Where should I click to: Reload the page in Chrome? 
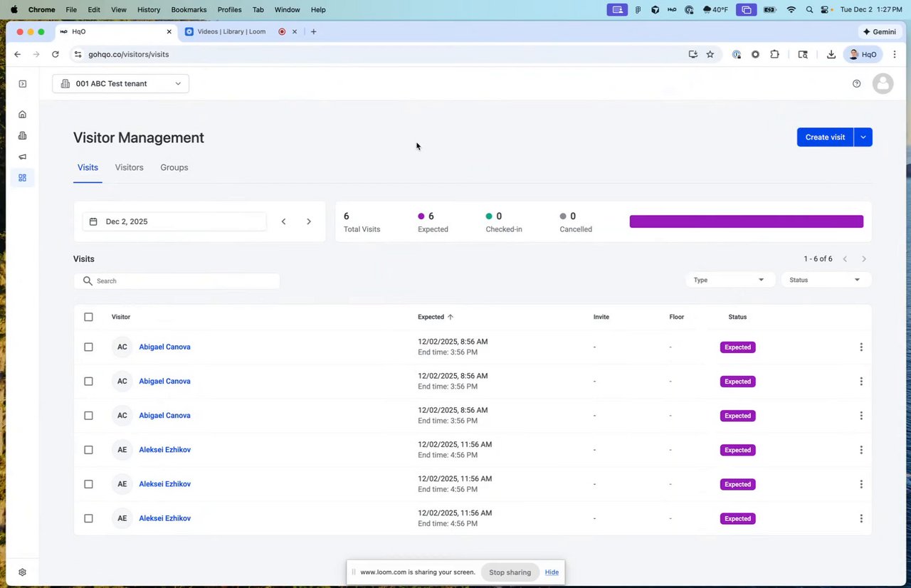click(x=56, y=54)
